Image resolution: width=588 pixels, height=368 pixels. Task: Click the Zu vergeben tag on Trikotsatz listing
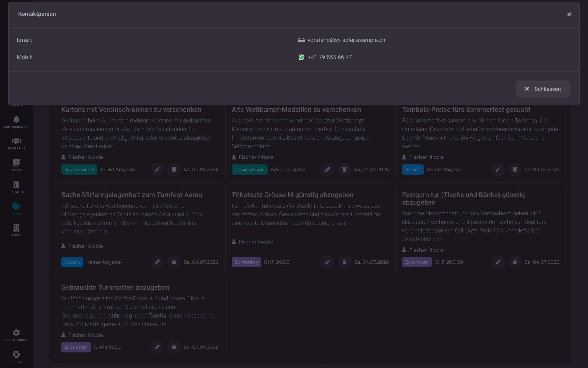[246, 262]
